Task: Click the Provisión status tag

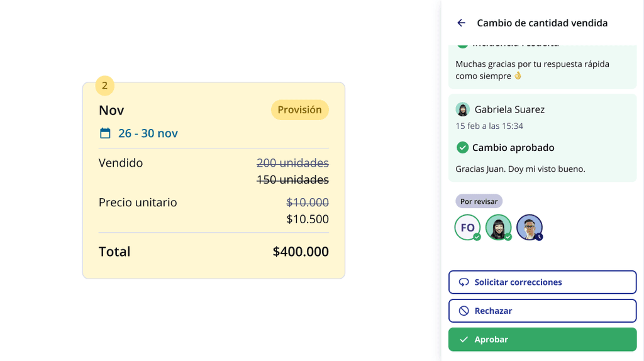Action: tap(299, 109)
